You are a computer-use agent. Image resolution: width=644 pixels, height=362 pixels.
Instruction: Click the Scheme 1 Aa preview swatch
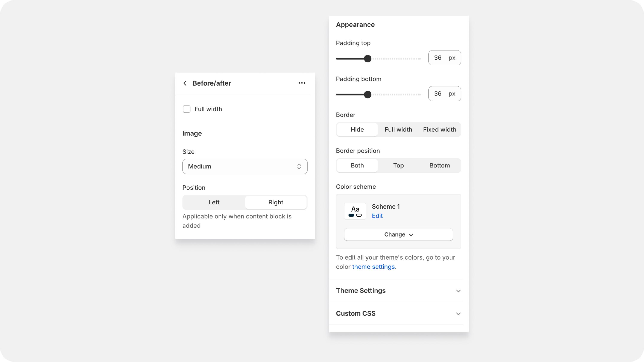coord(355,211)
